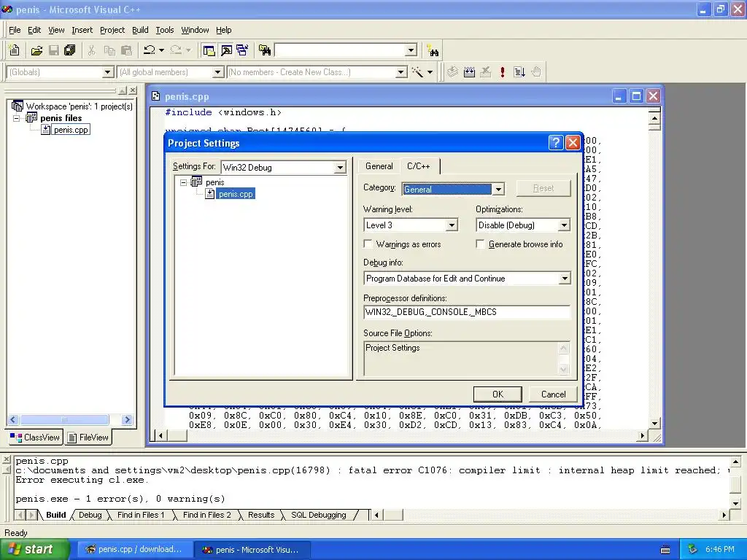The width and height of the screenshot is (747, 560).
Task: Click the WizardBar actions wand icon
Action: tap(417, 72)
